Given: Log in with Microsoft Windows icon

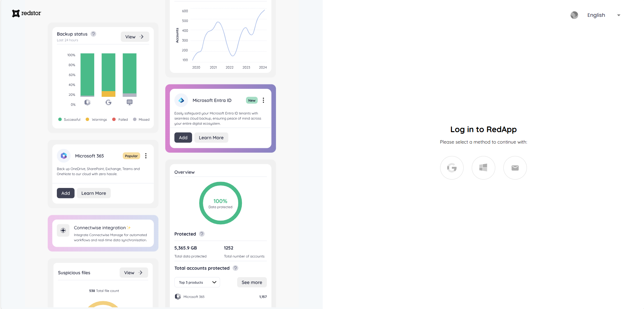Looking at the screenshot, I should 484,168.
